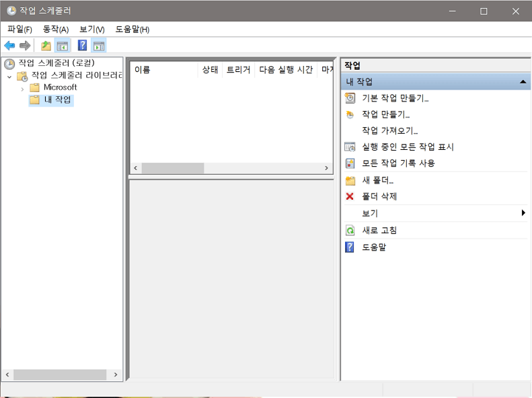Image resolution: width=532 pixels, height=398 pixels.
Task: Click the Microsoft folder icon in tree
Action: pos(34,88)
